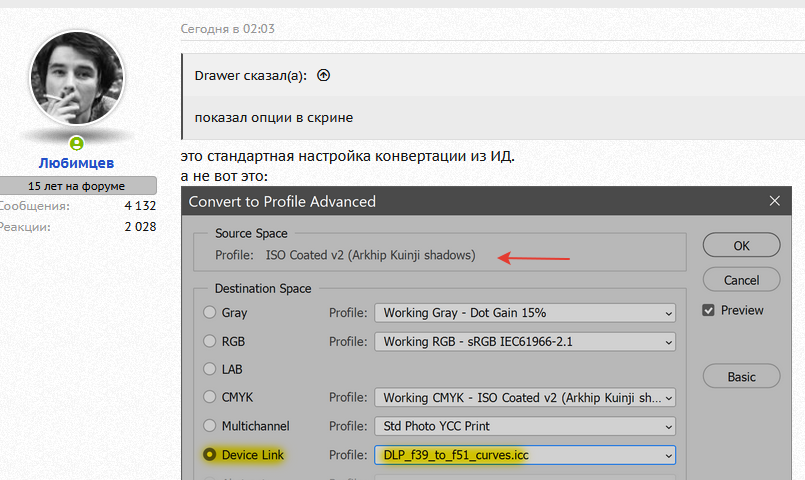Click the Destination Space group label
This screenshot has height=480, width=805.
[x=263, y=289]
